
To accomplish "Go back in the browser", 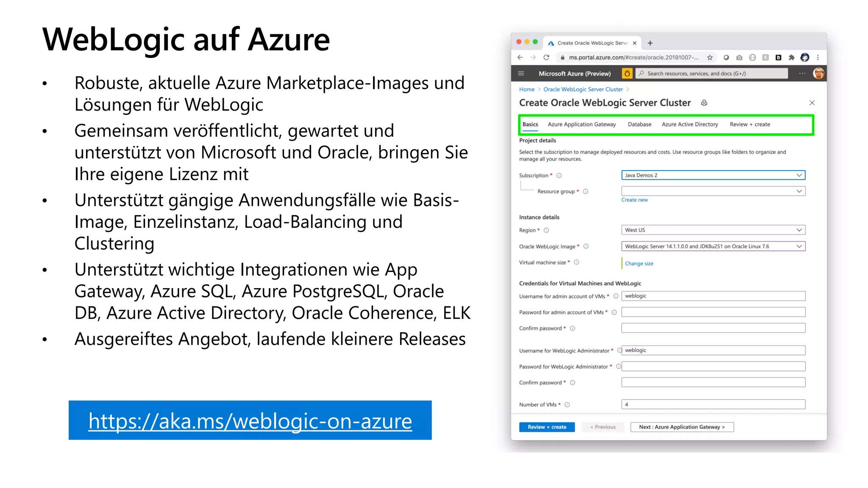I will 520,57.
